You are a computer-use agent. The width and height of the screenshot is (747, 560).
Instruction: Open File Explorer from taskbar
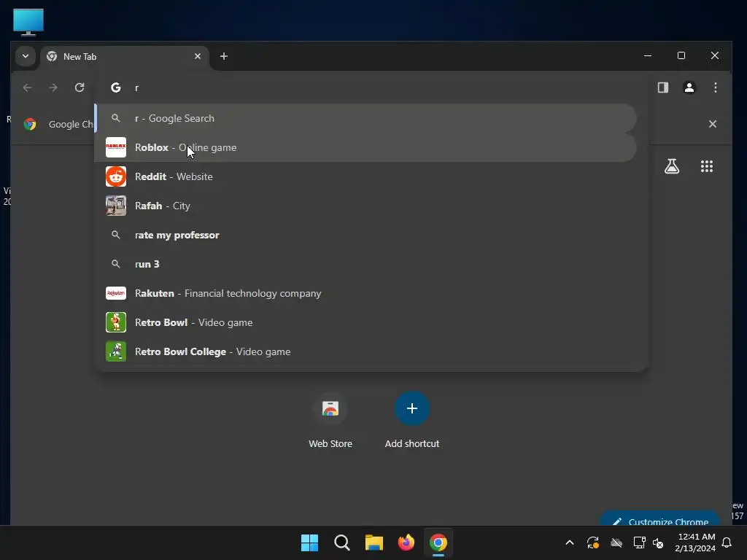tap(374, 542)
